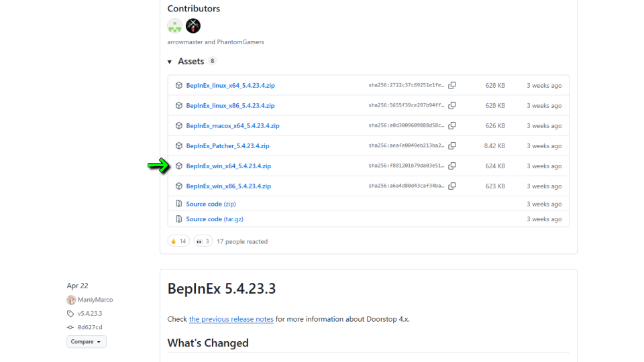Copy SHA256 hash for BepInEx_win_x64 zip
Screen dimensions: 644x362
[x=452, y=166]
